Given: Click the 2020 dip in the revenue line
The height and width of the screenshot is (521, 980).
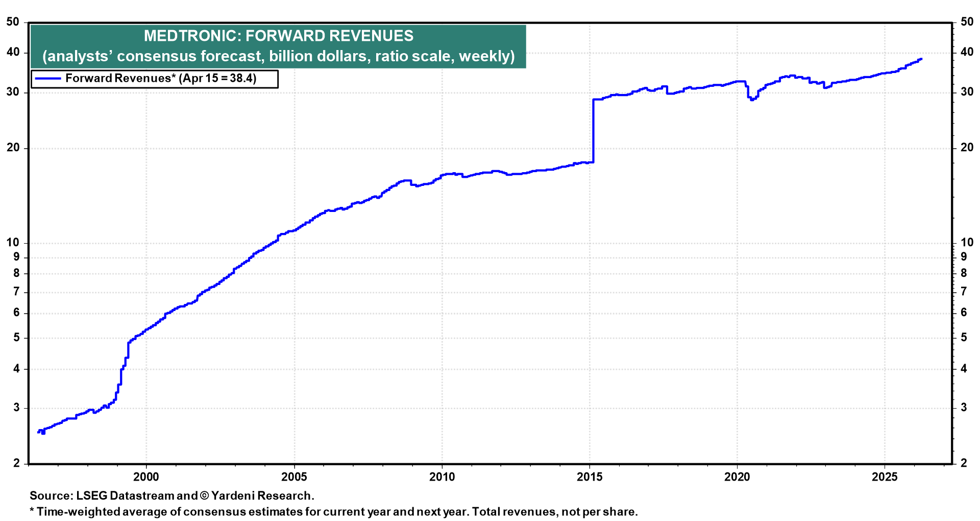Looking at the screenshot, I should point(751,99).
